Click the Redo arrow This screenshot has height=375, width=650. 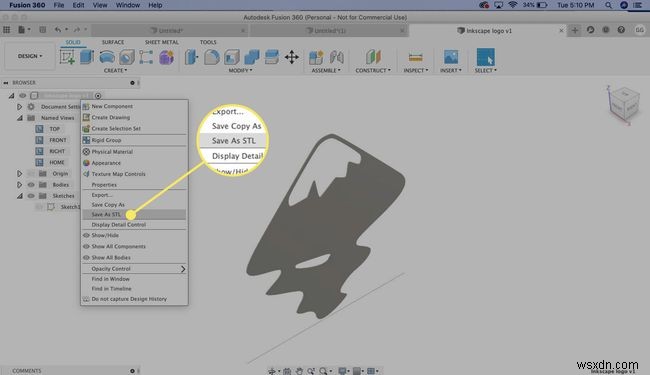pyautogui.click(x=77, y=30)
